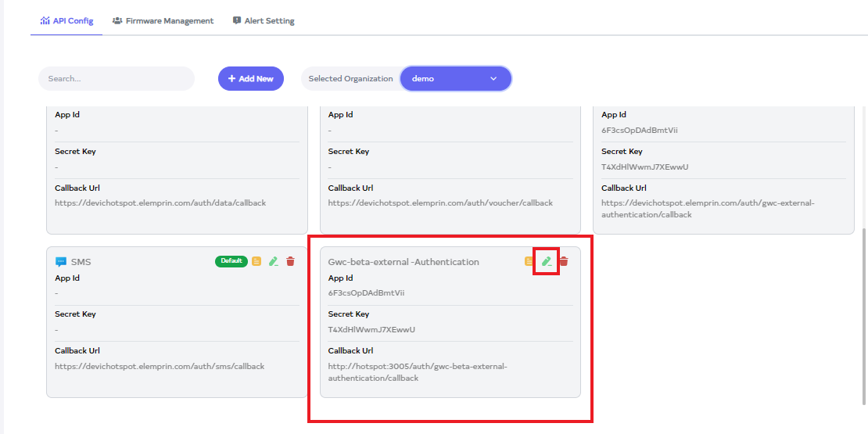Click the Add New button
This screenshot has width=868, height=434.
(250, 78)
